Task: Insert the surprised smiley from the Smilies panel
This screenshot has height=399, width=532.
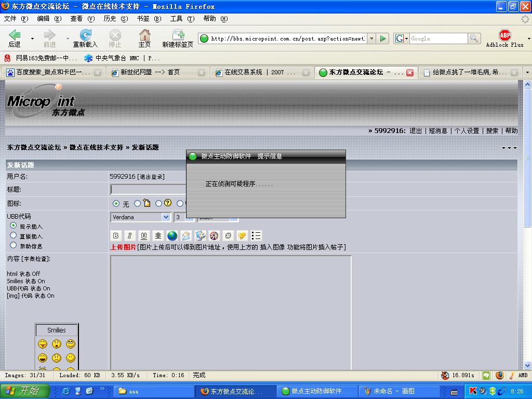Action: point(57,344)
